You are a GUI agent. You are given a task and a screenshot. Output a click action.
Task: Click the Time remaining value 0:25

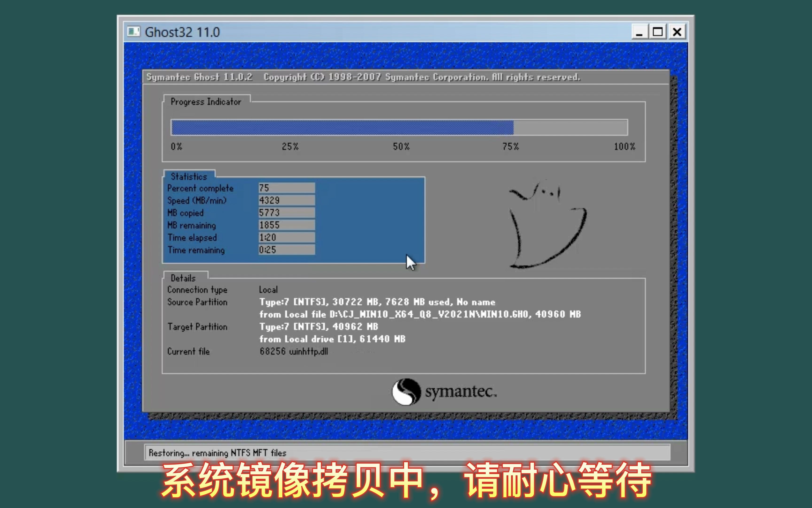coord(287,250)
